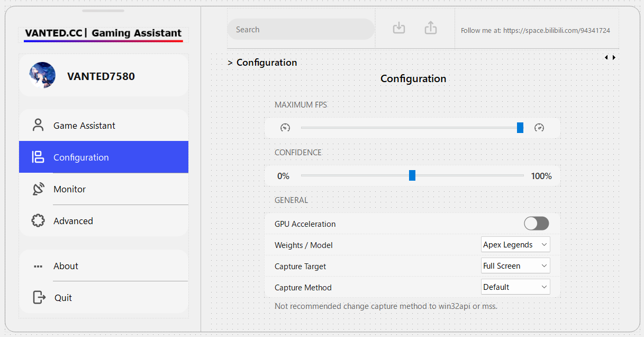Image resolution: width=644 pixels, height=337 pixels.
Task: Click the Confidence slider handle
Action: 412,175
